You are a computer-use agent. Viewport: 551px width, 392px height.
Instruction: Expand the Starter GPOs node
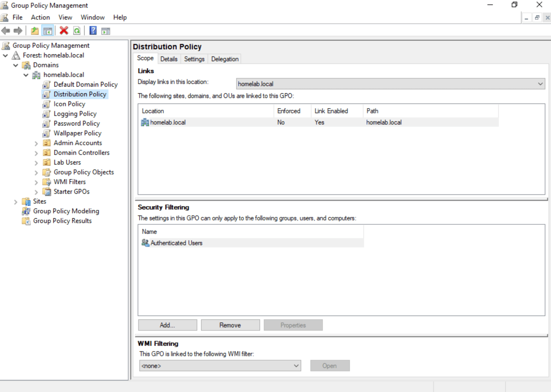[36, 192]
